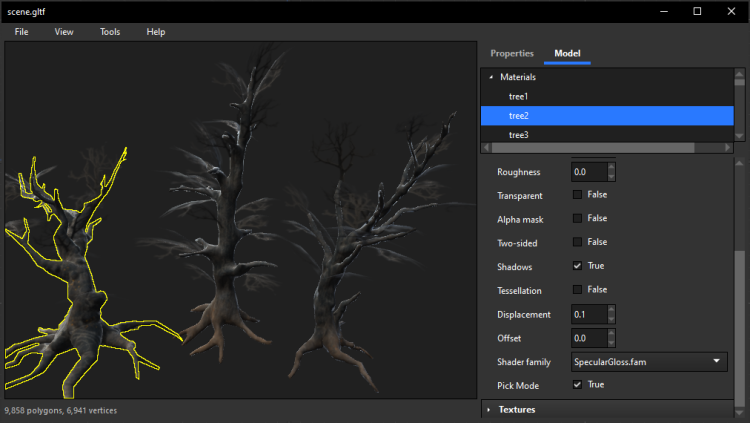
Task: Toggle the Alpha mask checkbox
Action: click(x=577, y=218)
